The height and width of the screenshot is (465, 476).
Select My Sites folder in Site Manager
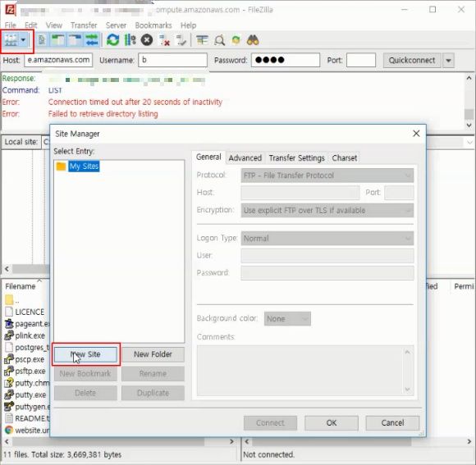click(x=84, y=166)
